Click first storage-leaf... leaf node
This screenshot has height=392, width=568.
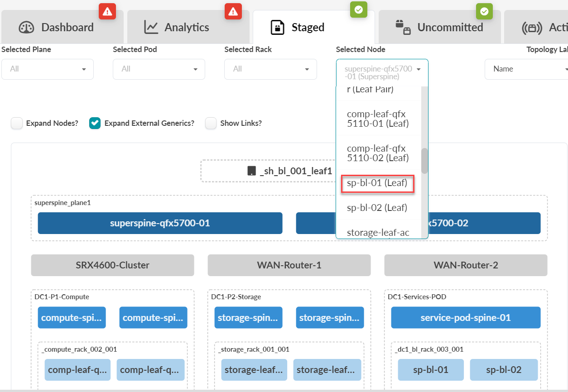(x=254, y=370)
